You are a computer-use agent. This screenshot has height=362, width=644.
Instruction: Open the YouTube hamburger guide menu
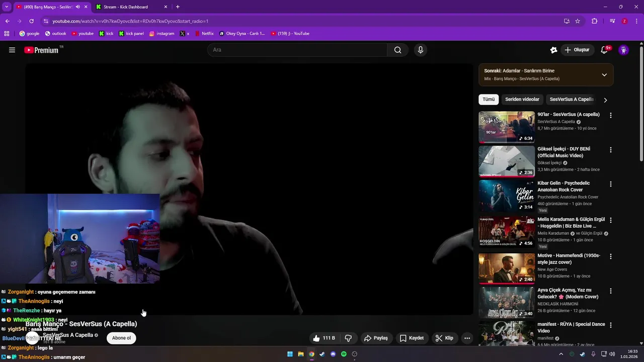(12, 50)
